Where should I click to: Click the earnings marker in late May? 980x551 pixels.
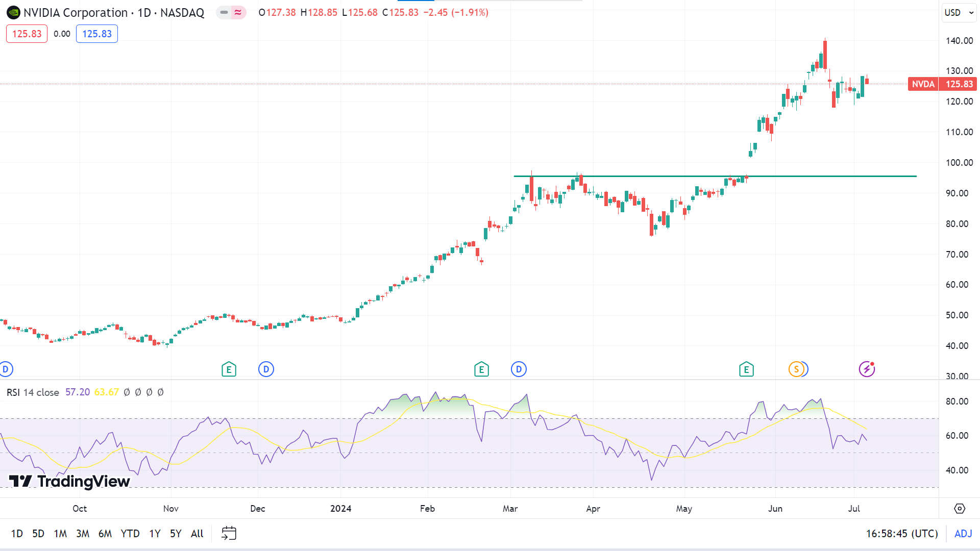(x=746, y=369)
